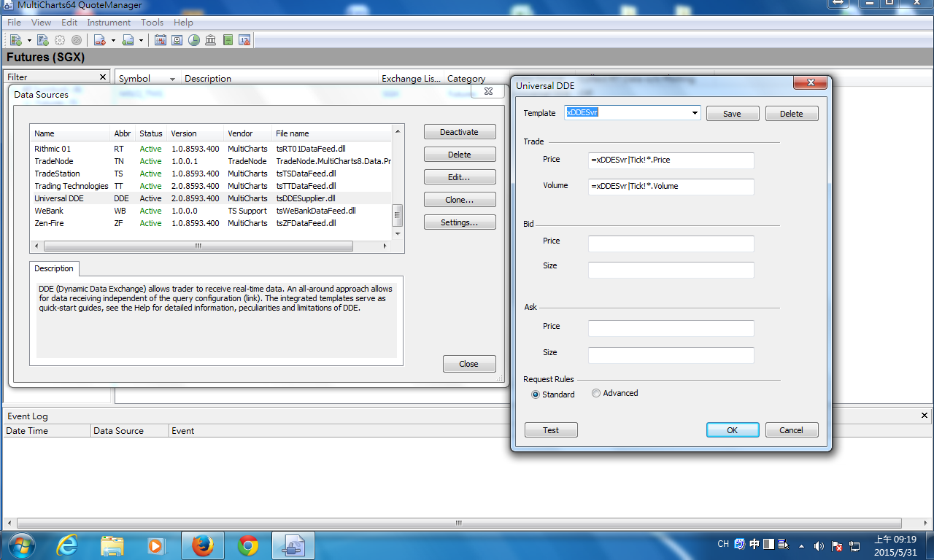Open the File menu
The height and width of the screenshot is (560, 934).
[14, 23]
